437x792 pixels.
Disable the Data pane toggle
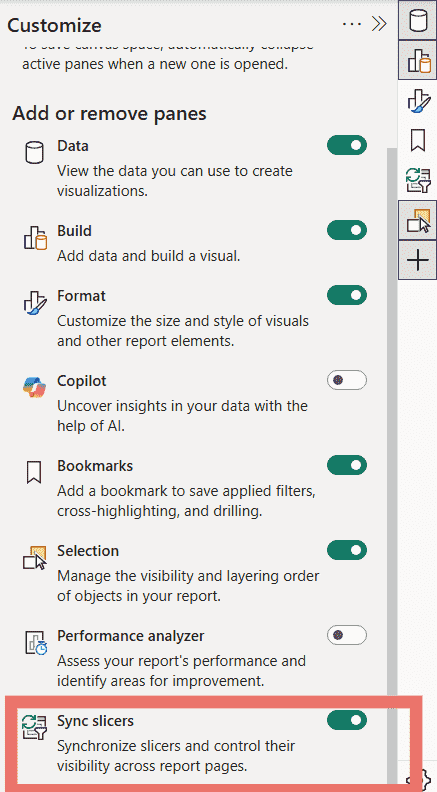pos(347,145)
